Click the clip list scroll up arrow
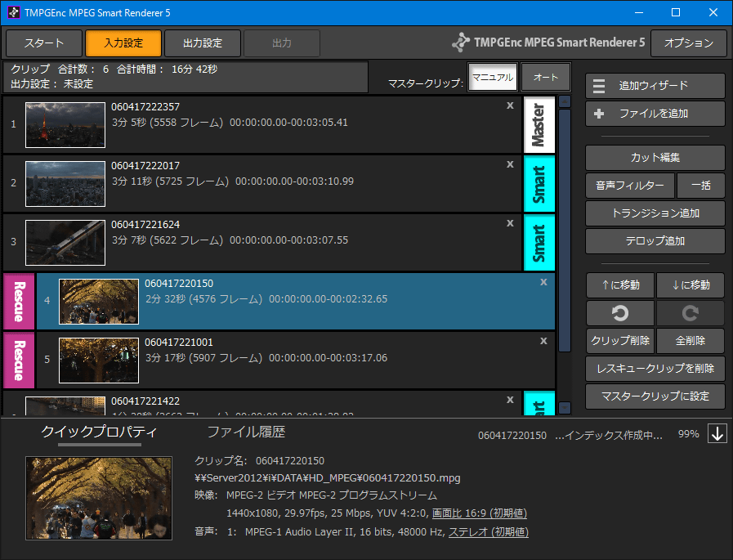The height and width of the screenshot is (560, 733). click(x=565, y=101)
